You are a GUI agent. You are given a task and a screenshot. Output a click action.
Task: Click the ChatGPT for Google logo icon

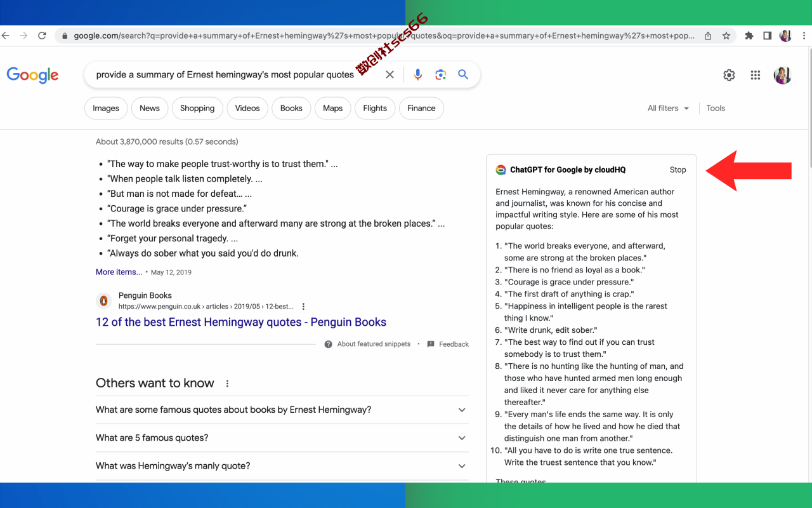501,170
